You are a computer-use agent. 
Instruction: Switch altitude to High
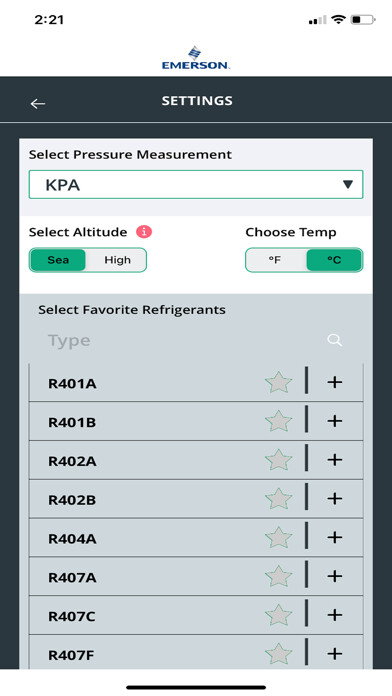[x=117, y=260]
